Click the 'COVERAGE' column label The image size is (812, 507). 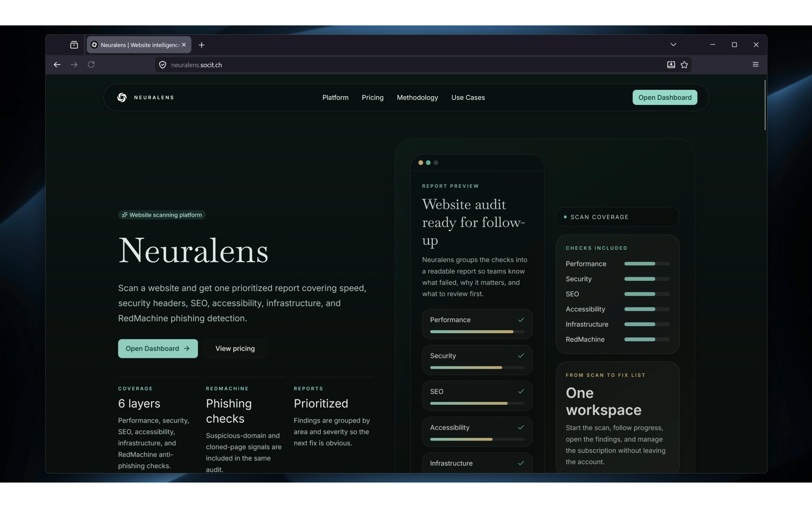136,389
